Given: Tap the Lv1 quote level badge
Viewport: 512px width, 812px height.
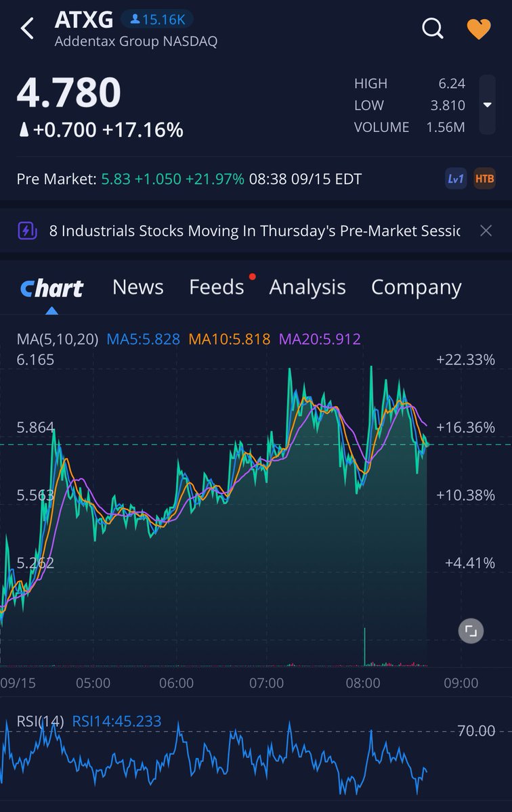Looking at the screenshot, I should pos(456,179).
